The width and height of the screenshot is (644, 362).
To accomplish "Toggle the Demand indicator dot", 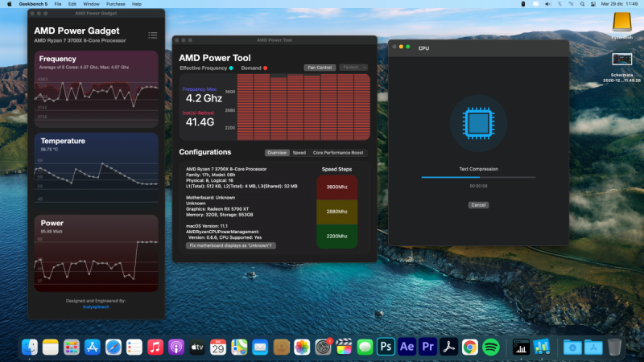I will pyautogui.click(x=266, y=68).
